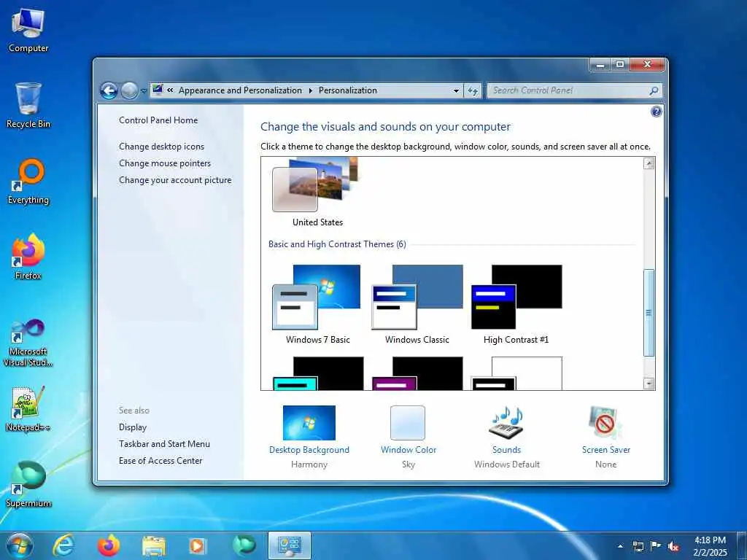Image resolution: width=747 pixels, height=560 pixels.
Task: Click the muted volume tray icon
Action: (x=673, y=546)
